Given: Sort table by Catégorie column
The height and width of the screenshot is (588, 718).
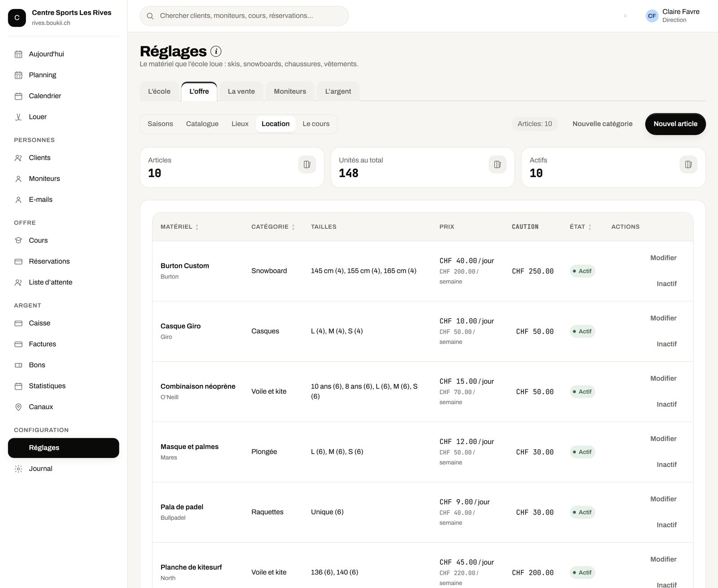Looking at the screenshot, I should (273, 227).
